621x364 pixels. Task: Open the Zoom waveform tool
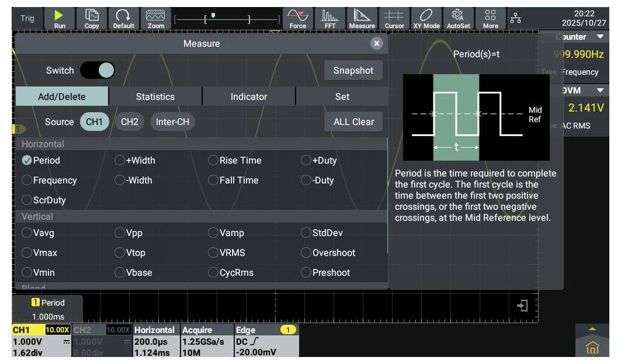[x=155, y=18]
